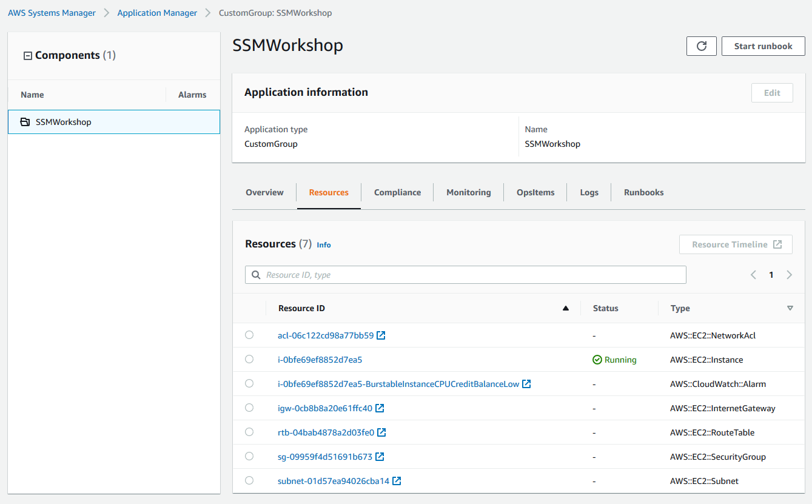Open instance link i-0bfe69ef8852d7ea5
Image resolution: width=812 pixels, height=504 pixels.
point(320,360)
